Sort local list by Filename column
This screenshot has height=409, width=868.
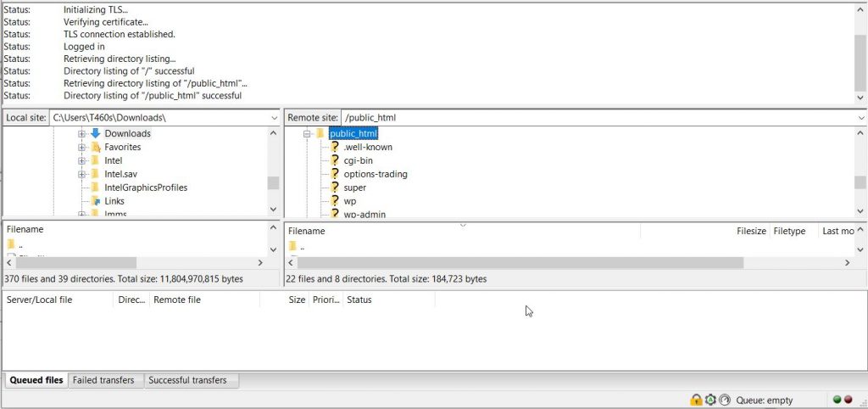click(136, 229)
